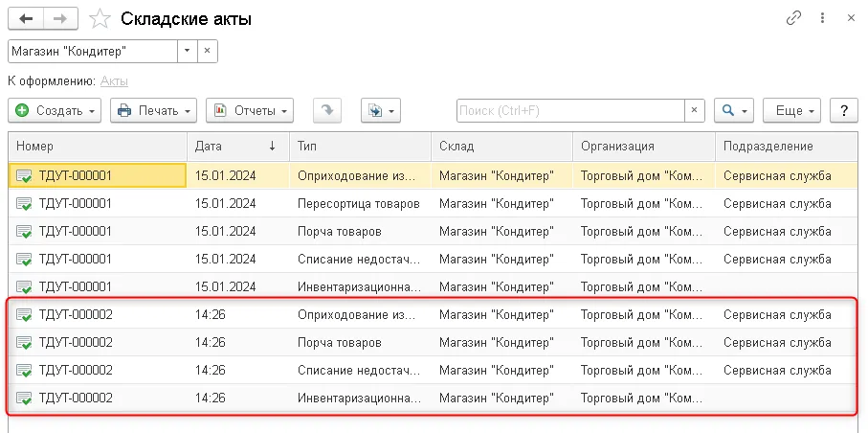The width and height of the screenshot is (868, 433).
Task: Click document icon in 14:26 Инвентаризационна row
Action: [x=24, y=399]
